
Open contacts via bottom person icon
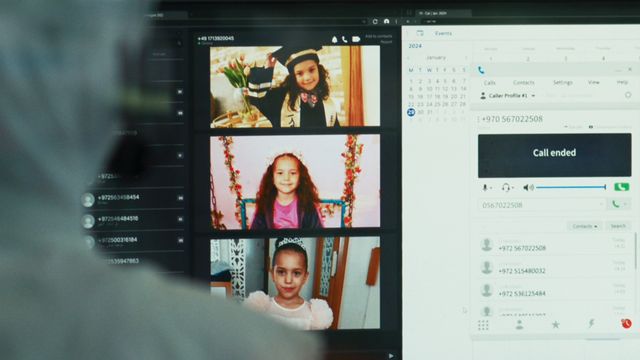tap(520, 325)
